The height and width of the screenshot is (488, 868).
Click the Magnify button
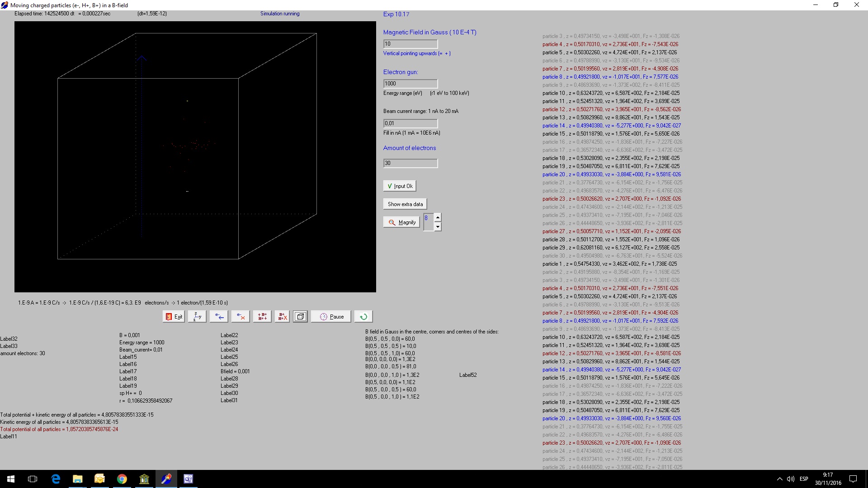pos(401,222)
